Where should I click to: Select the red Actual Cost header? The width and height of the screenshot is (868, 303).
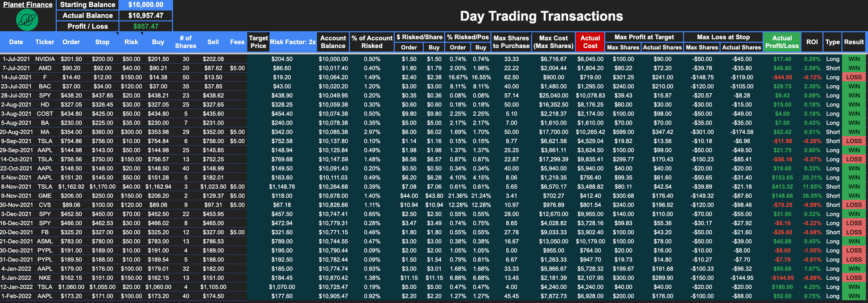point(590,42)
